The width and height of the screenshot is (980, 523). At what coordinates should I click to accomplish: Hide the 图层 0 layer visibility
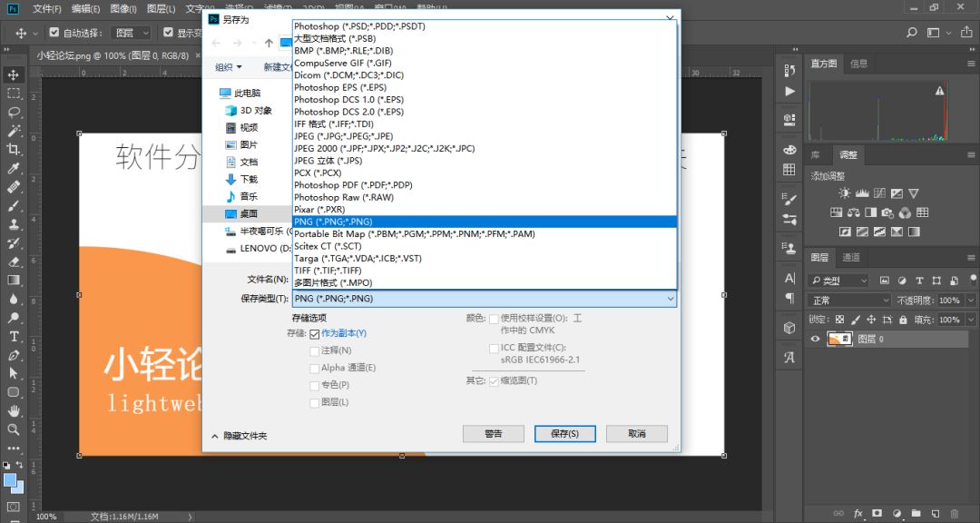click(x=816, y=339)
